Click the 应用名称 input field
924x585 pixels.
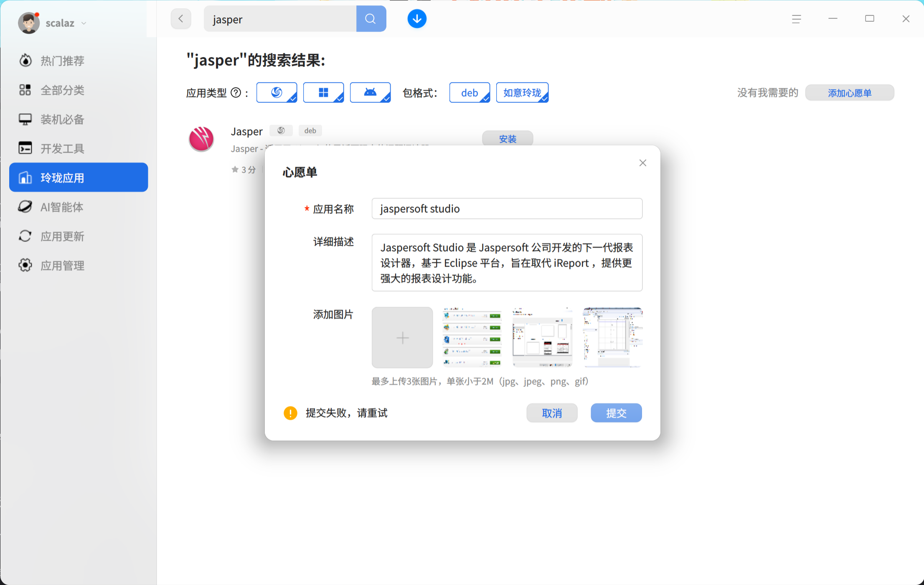(507, 209)
